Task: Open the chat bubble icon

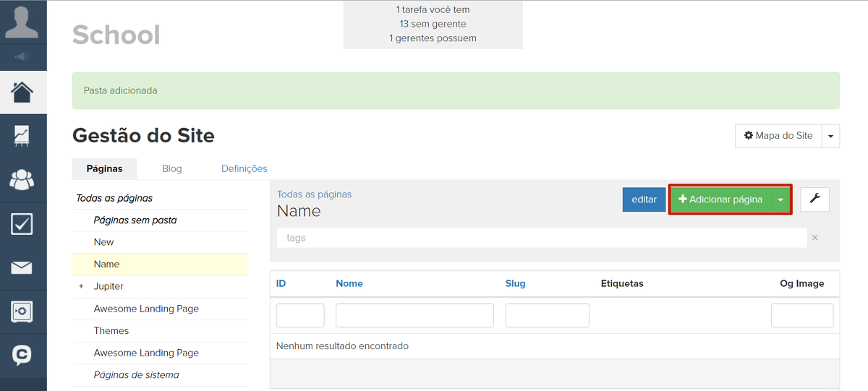Action: (22, 355)
